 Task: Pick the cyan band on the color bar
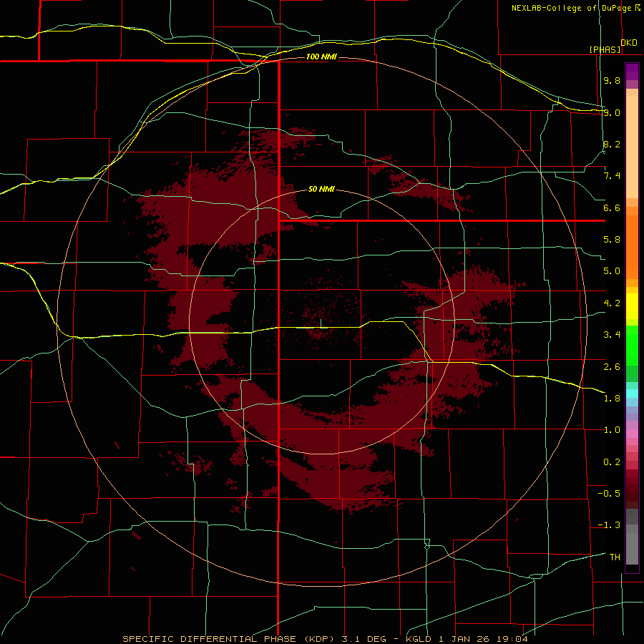coord(632,394)
